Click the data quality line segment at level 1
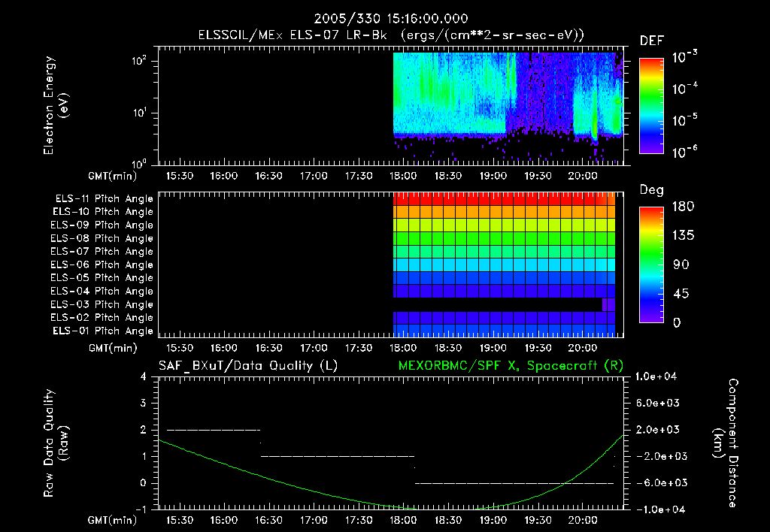770x532 pixels. pos(338,456)
